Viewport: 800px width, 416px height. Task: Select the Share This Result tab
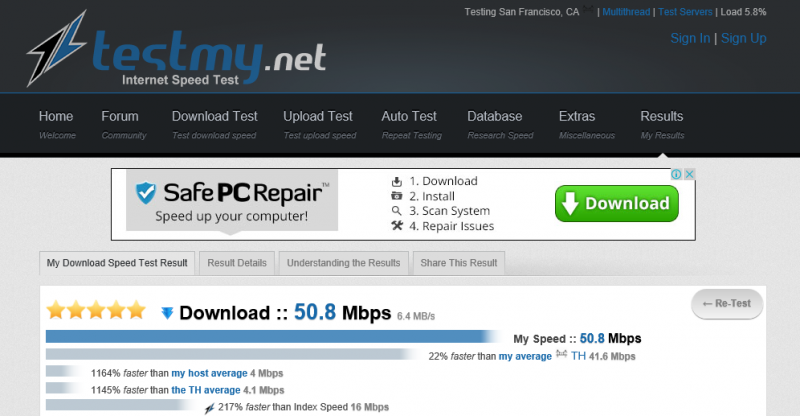click(x=459, y=263)
